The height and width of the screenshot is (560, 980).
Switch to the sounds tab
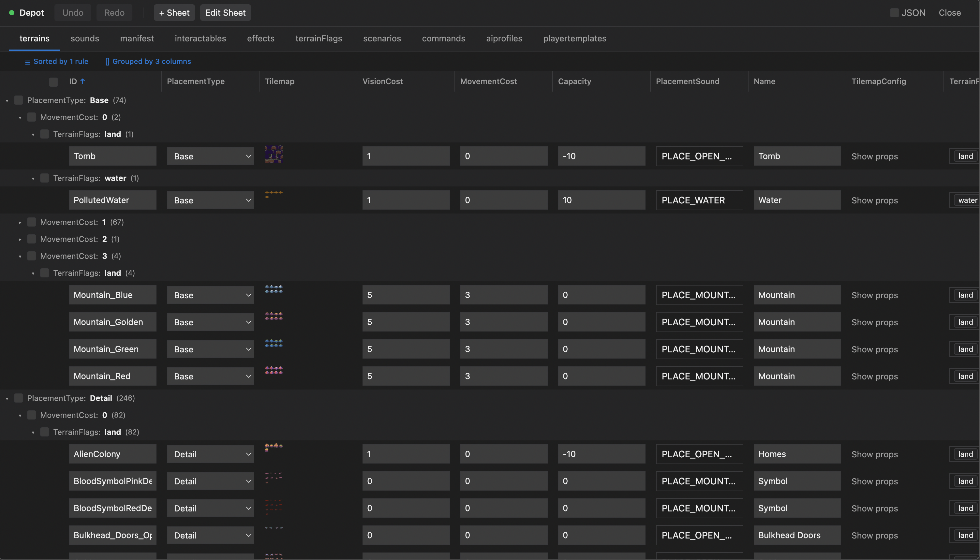coord(85,38)
